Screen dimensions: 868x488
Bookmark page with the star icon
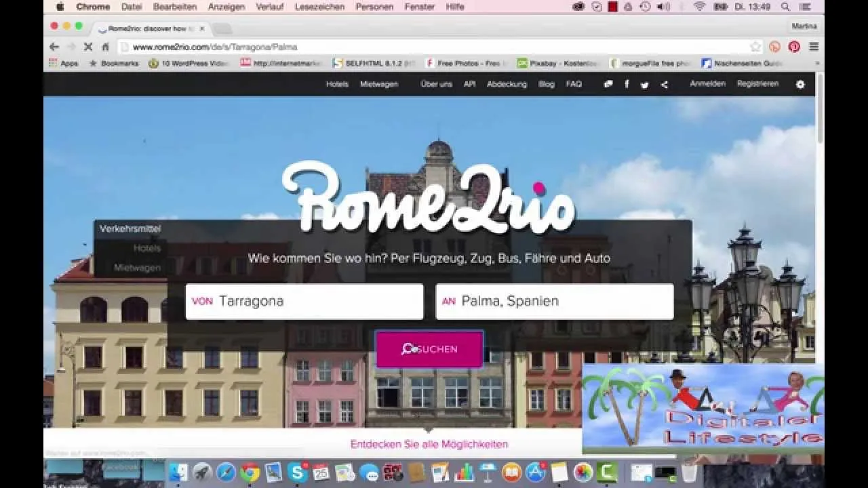point(755,47)
